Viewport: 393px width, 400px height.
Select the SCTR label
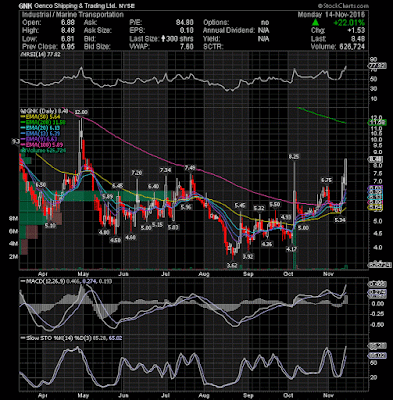(x=213, y=47)
